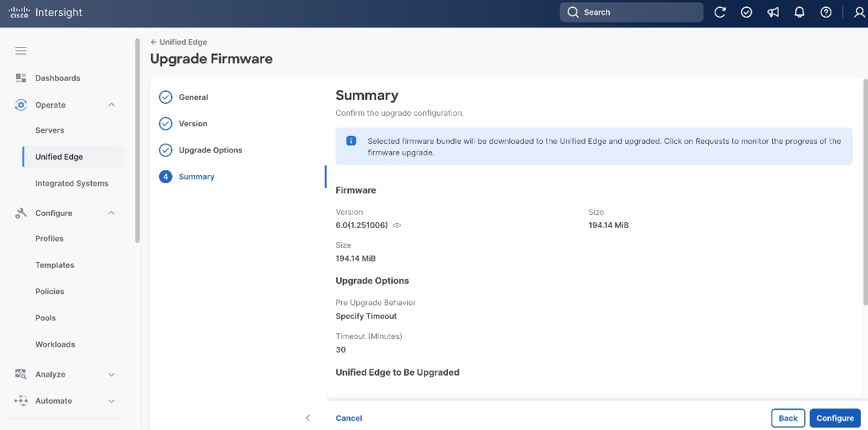Open Integrated Systems in sidebar
Screen dimensions: 868x430
point(72,183)
